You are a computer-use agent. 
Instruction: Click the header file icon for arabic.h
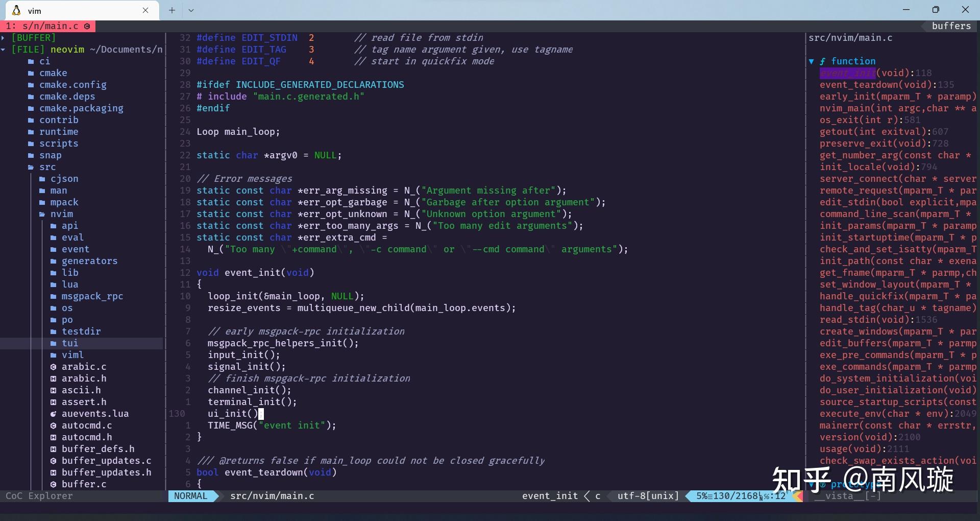pos(54,378)
